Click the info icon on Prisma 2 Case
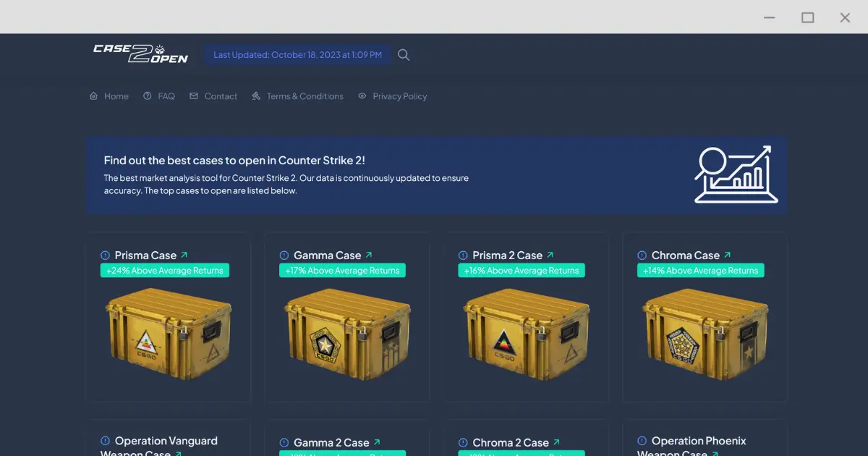 tap(462, 255)
